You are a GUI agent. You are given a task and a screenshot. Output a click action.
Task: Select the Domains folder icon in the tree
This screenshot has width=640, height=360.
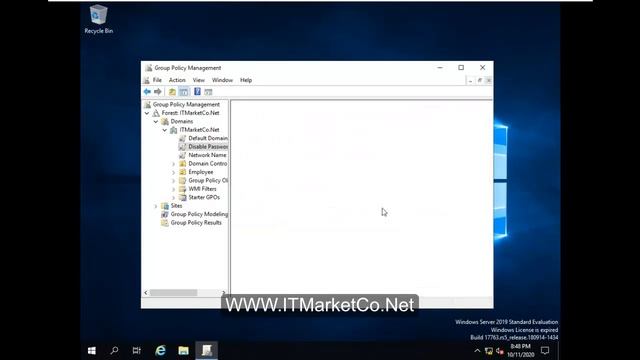[x=165, y=121]
